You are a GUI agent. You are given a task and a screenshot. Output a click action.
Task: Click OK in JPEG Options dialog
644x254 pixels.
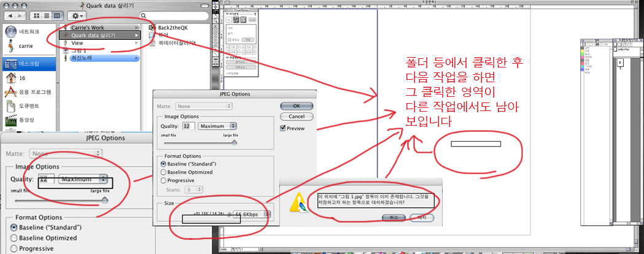pos(297,106)
